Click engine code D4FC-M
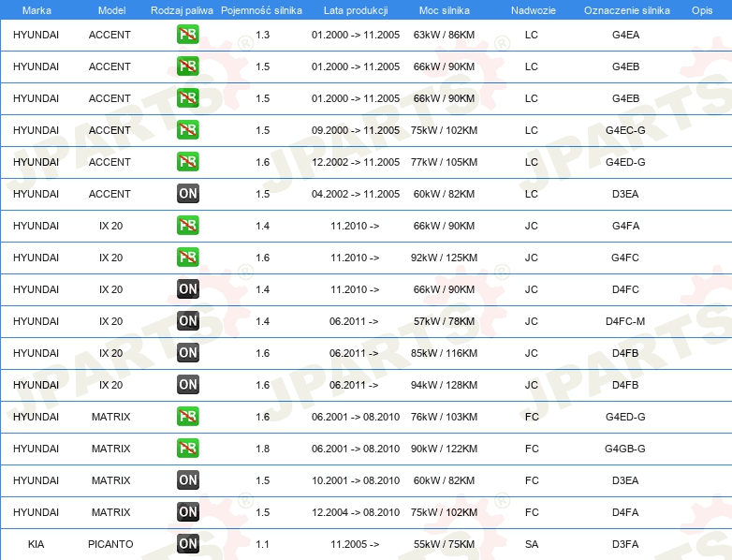 [625, 321]
